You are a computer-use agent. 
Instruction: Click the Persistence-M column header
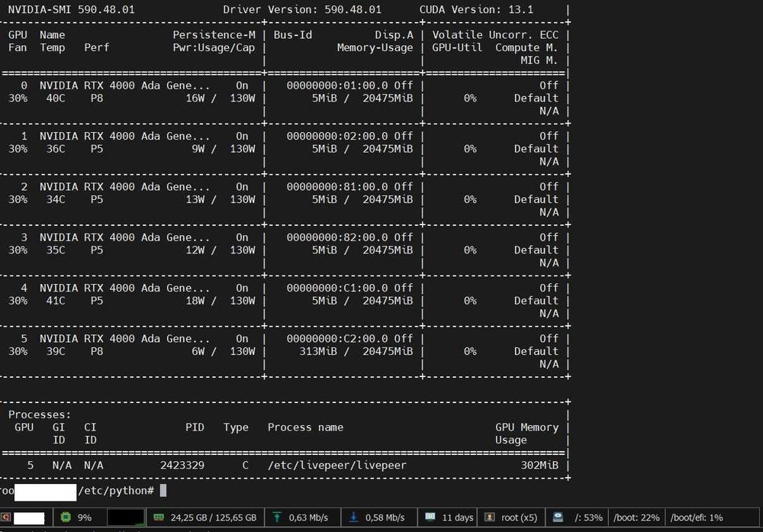point(214,35)
